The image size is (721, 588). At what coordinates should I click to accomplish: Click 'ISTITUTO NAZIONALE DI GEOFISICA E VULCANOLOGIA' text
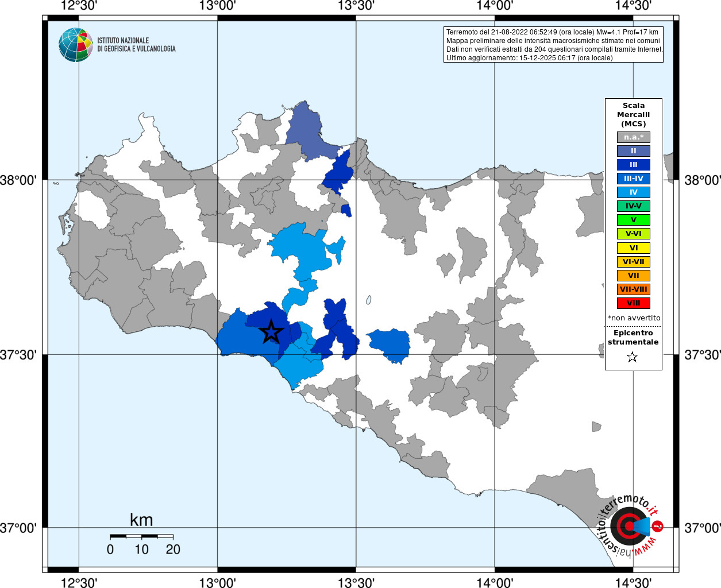(x=136, y=45)
